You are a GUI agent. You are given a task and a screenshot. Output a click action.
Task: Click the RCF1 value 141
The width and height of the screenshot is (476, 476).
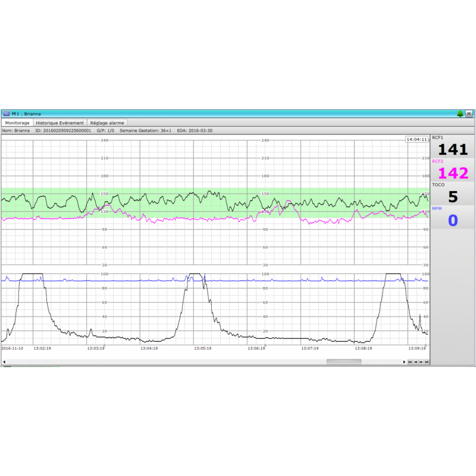(453, 150)
